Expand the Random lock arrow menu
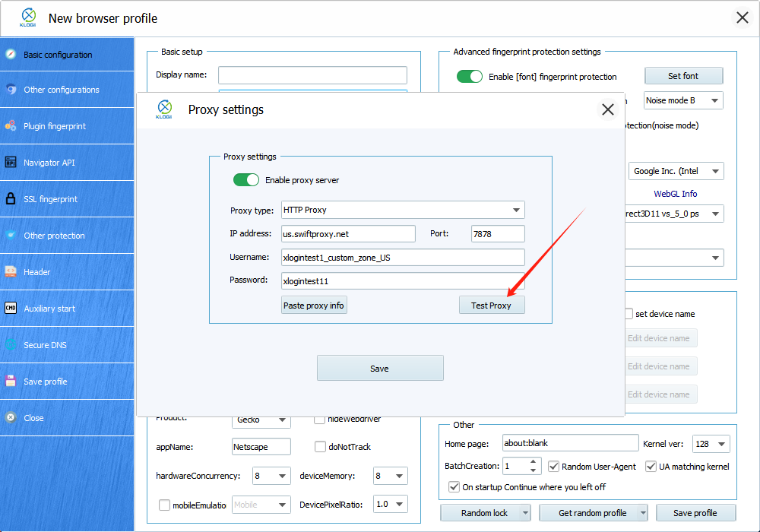Image resolution: width=760 pixels, height=532 pixels. pyautogui.click(x=525, y=512)
